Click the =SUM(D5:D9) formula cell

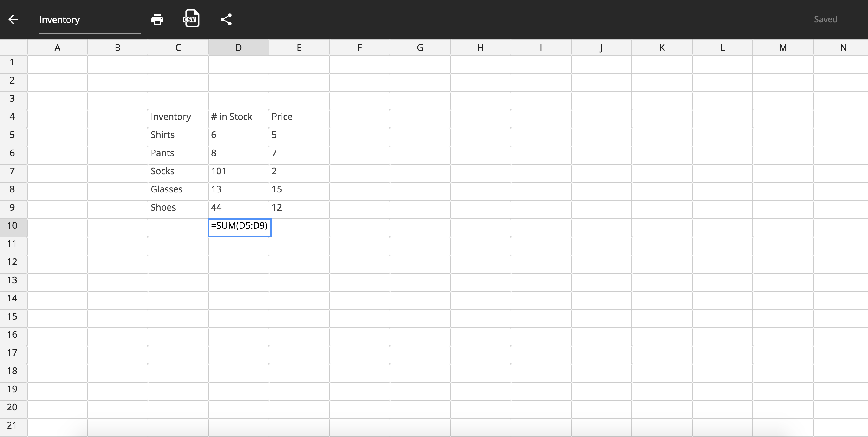click(240, 228)
